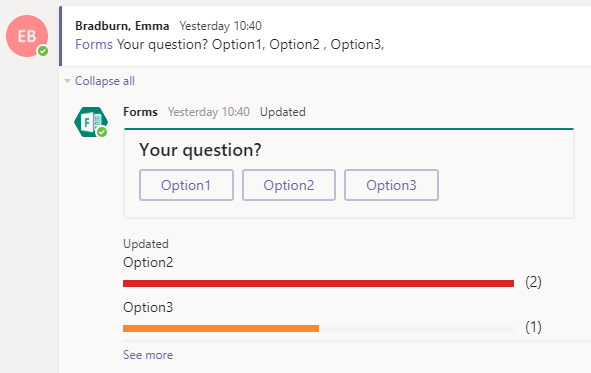
Task: Open the Forms mention link in message
Action: point(94,44)
